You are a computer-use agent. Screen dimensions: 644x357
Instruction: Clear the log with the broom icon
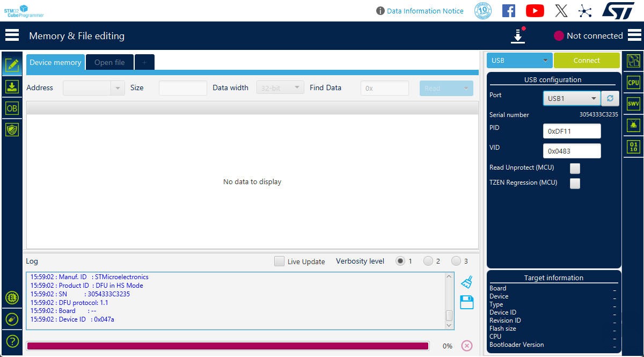(467, 282)
